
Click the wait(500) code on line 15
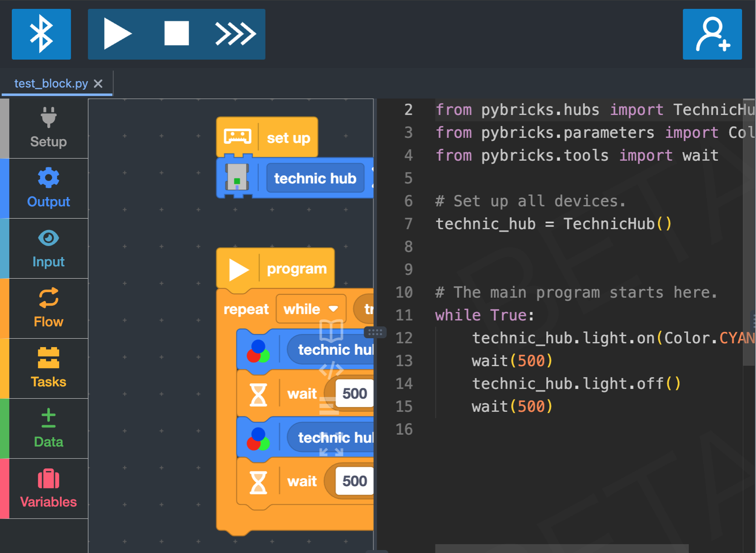(512, 407)
